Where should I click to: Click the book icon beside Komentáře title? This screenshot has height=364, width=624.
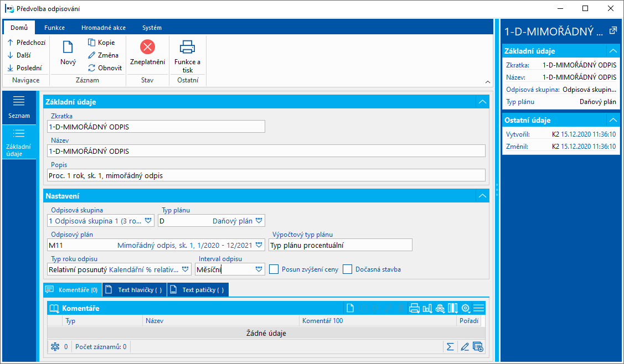(54, 308)
